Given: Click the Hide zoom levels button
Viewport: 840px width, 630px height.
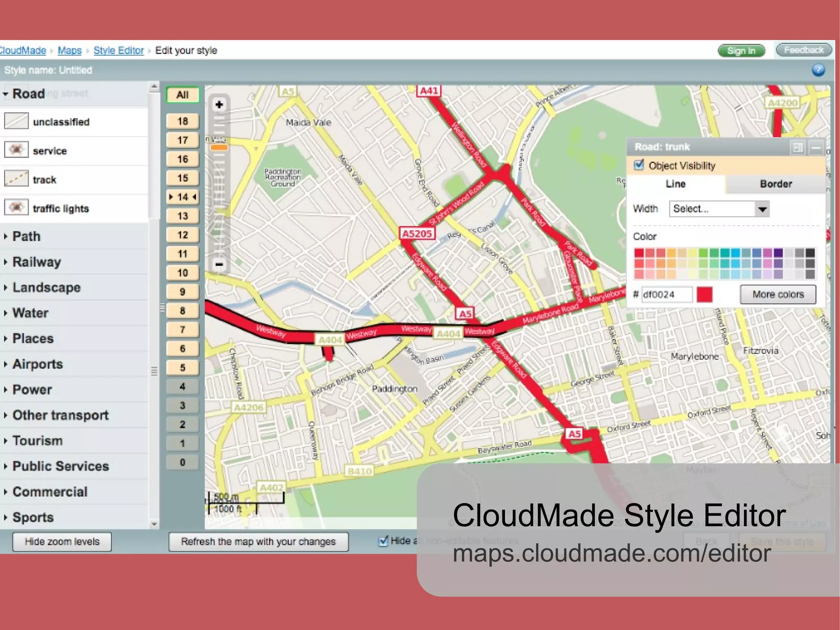Looking at the screenshot, I should click(x=62, y=542).
